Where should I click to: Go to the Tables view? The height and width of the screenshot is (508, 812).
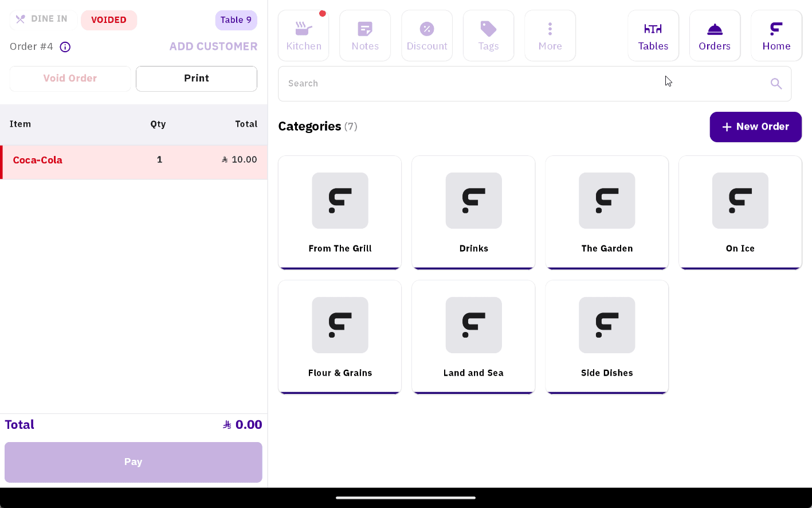653,36
